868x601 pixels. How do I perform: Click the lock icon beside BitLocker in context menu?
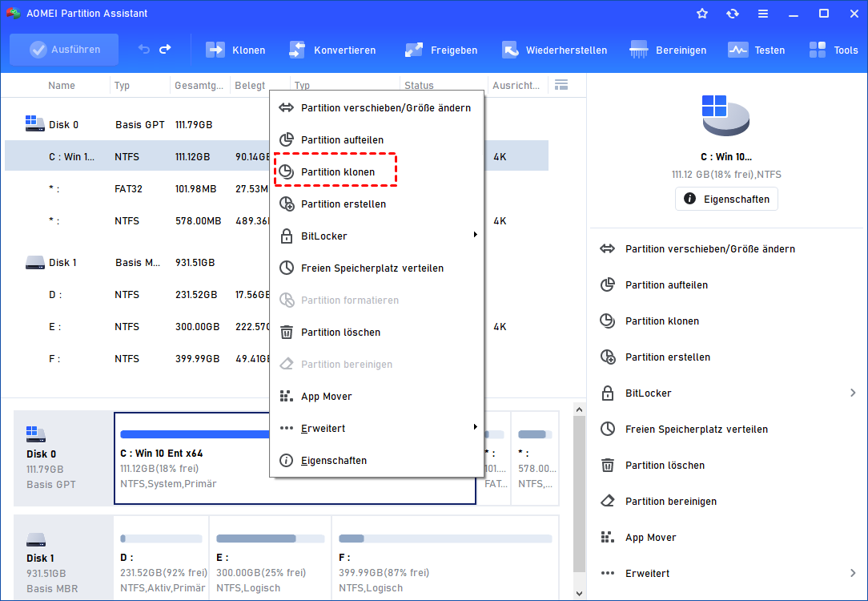point(286,236)
